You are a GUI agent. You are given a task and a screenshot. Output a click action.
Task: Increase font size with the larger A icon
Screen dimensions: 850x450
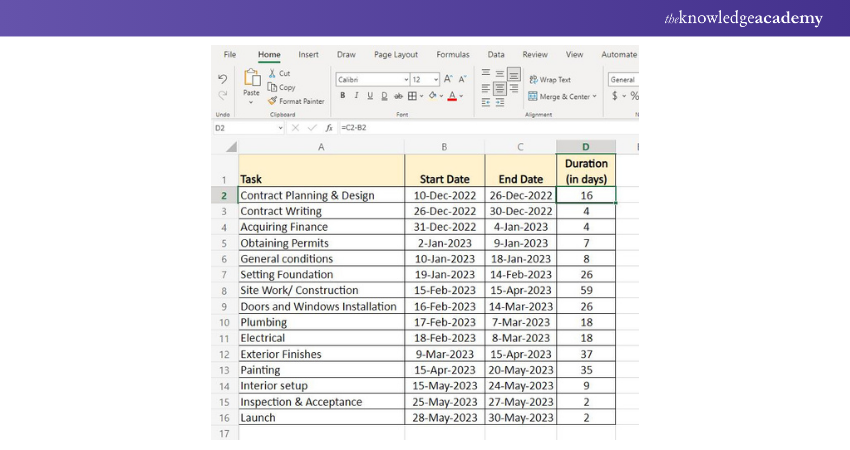(x=448, y=79)
